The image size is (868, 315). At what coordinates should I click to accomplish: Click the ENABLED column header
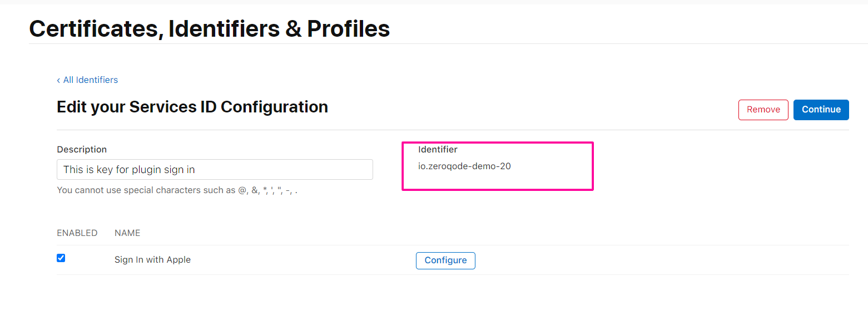click(77, 233)
